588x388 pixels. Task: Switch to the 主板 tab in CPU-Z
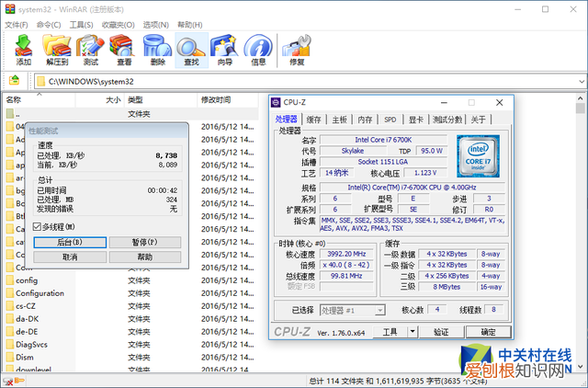[339, 120]
